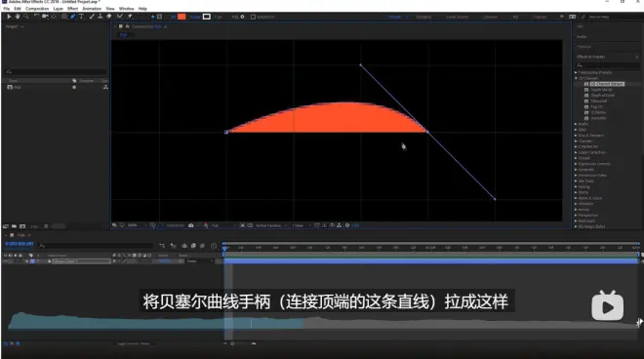Activate the Pen tool in toolbar
This screenshot has width=644, height=359.
[x=73, y=17]
